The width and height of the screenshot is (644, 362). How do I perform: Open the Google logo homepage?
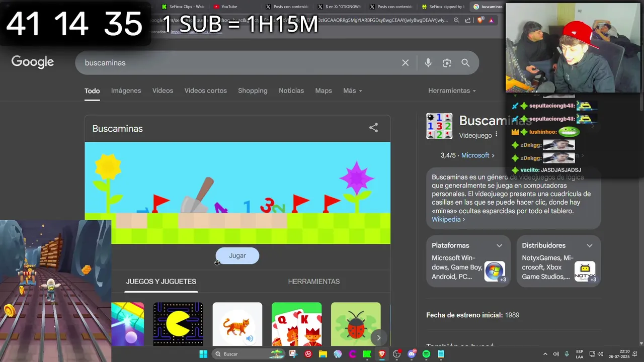(x=33, y=62)
